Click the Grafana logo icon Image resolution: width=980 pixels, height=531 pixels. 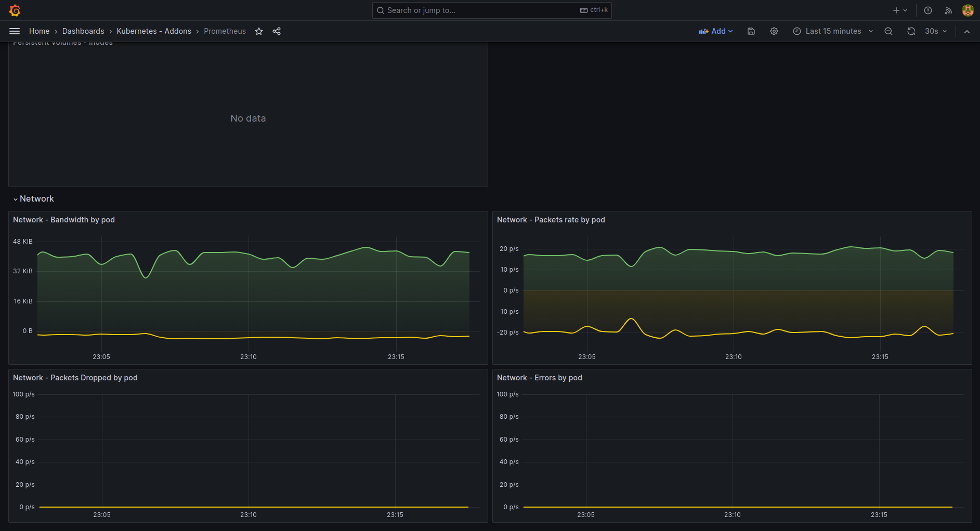click(x=15, y=10)
